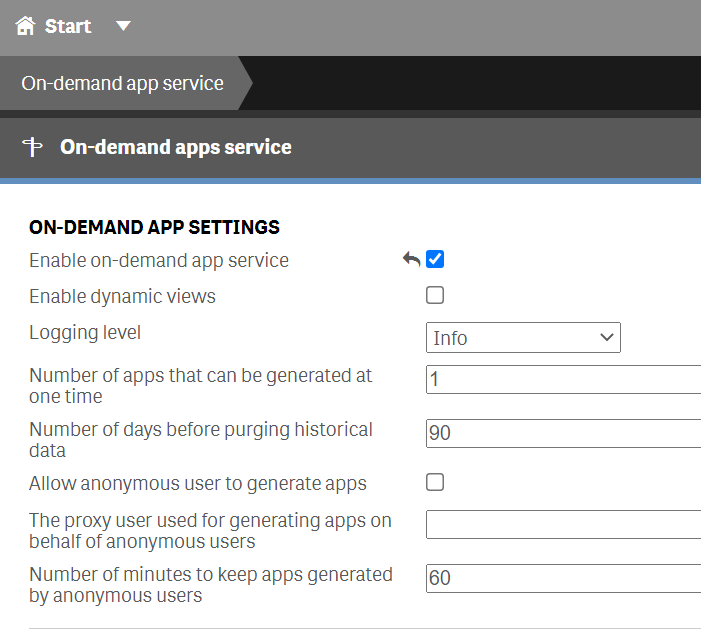Click the days before purging historical data field
This screenshot has width=701, height=644.
pos(563,433)
